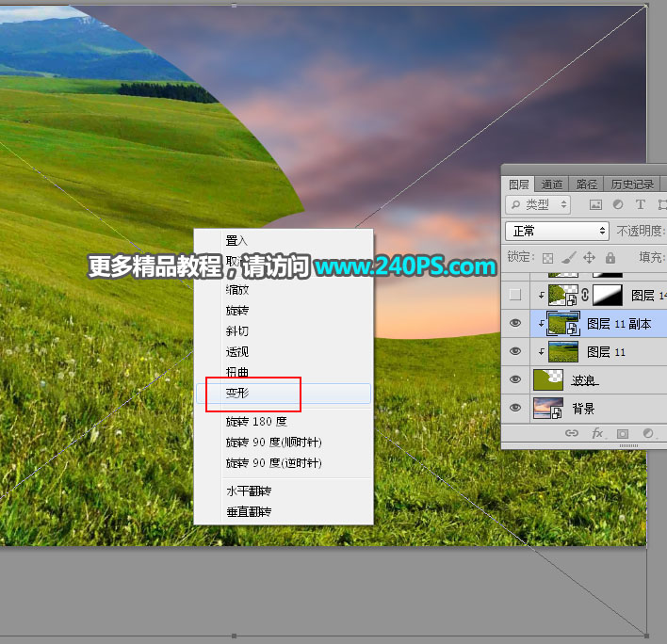Click link layers chain icon
667x644 pixels.
point(571,433)
